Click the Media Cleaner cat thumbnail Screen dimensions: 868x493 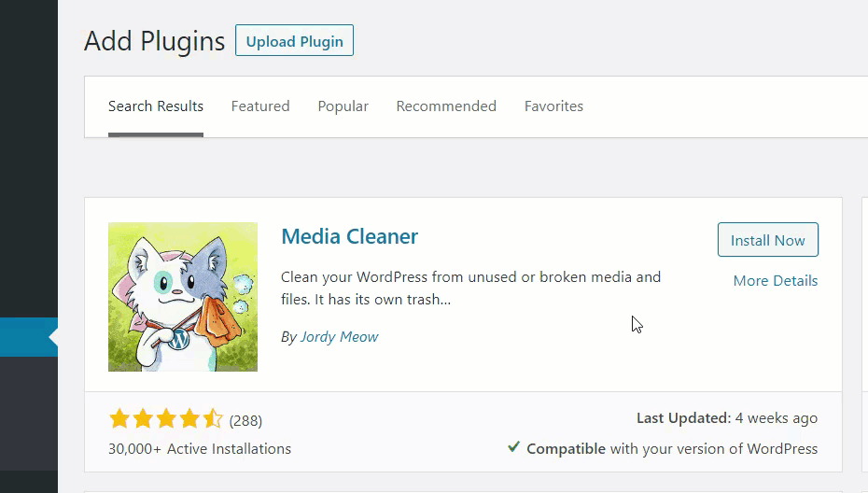(x=183, y=297)
